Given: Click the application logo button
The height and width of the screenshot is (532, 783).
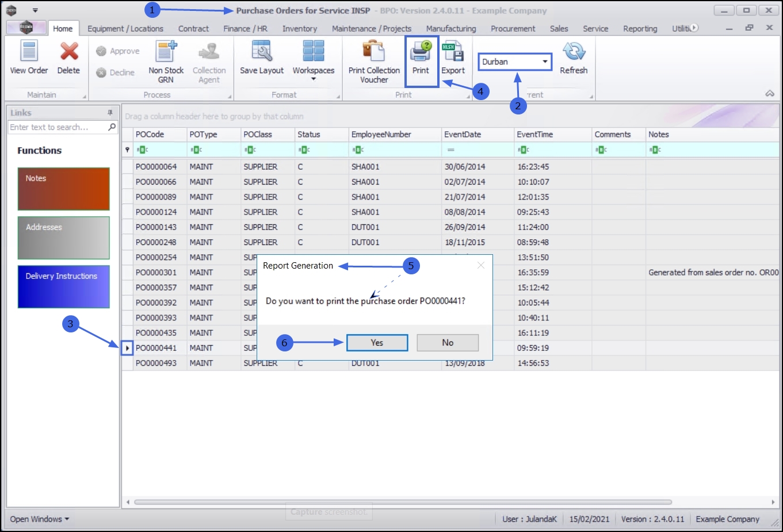Looking at the screenshot, I should [26, 28].
